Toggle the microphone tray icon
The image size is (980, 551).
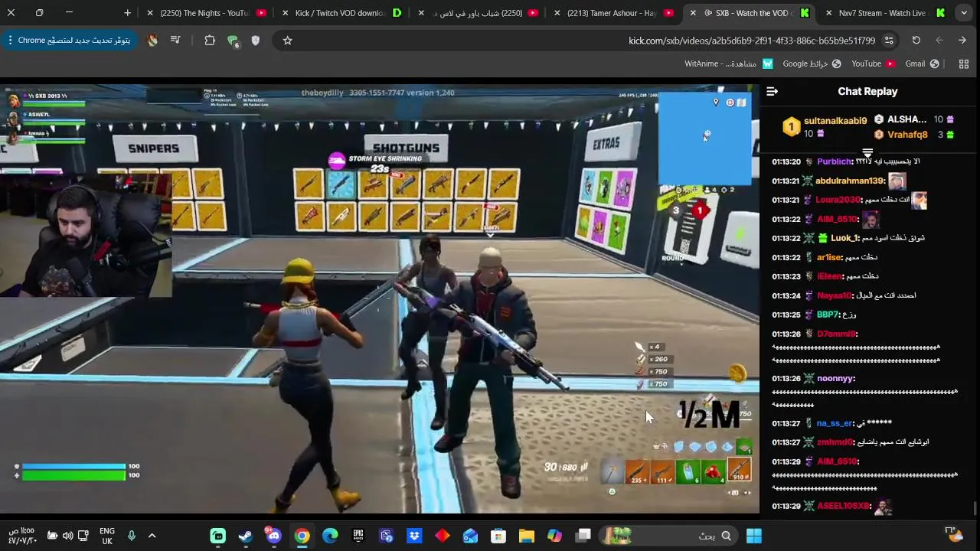point(131,536)
